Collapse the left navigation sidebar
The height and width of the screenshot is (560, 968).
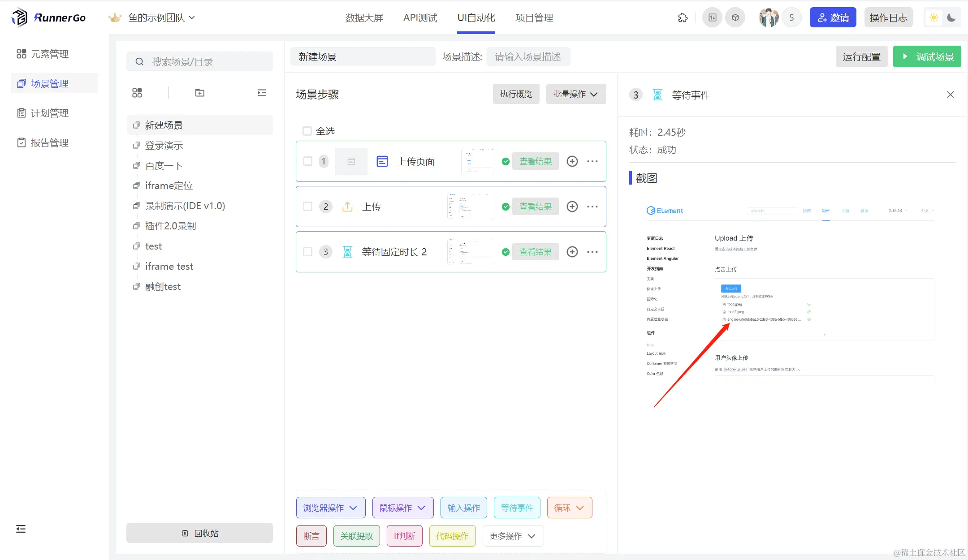[x=21, y=529]
